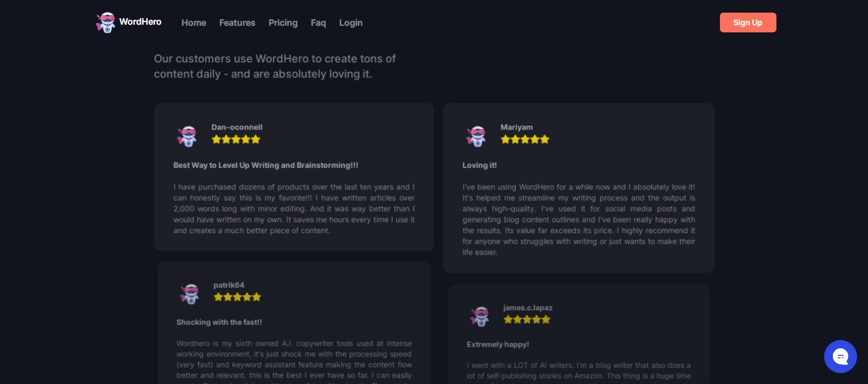Click Dan-oconnell's reviewer avatar
Viewport: 868px width, 384px height.
coord(188,137)
